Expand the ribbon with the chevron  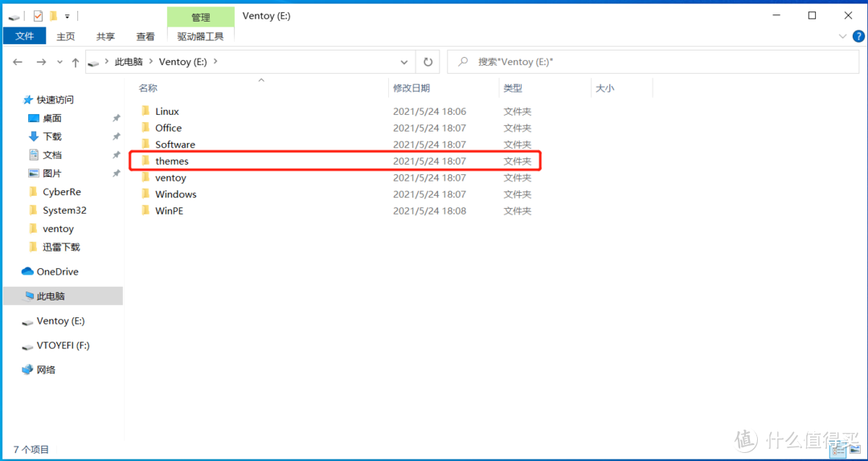[x=842, y=36]
